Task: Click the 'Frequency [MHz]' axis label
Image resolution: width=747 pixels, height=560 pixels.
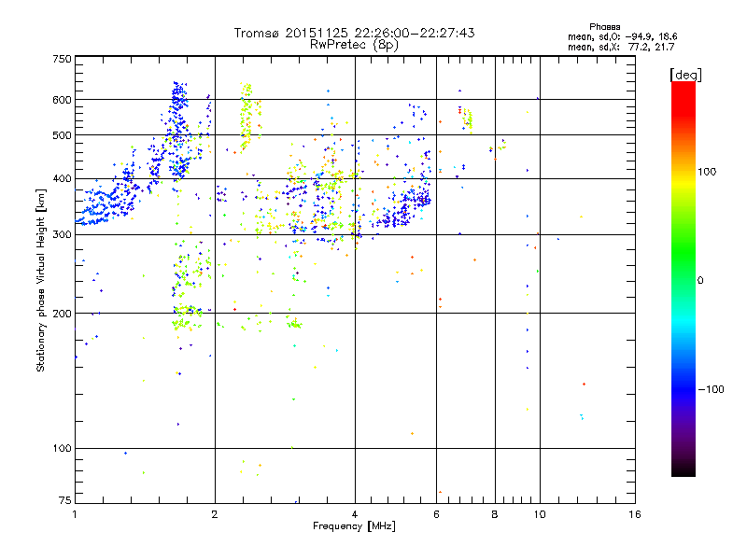Action: pyautogui.click(x=354, y=526)
